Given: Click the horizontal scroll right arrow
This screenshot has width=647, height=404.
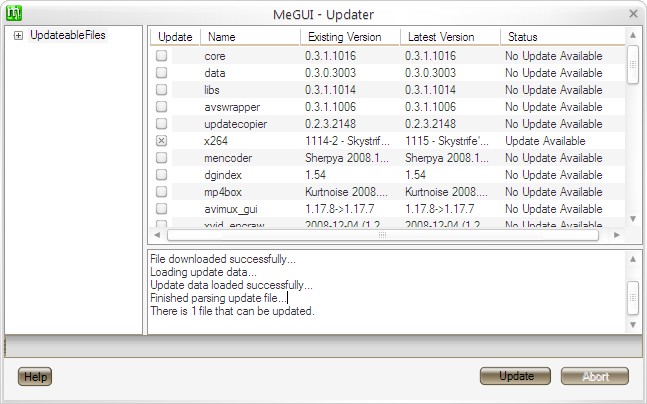Looking at the screenshot, I should 617,235.
